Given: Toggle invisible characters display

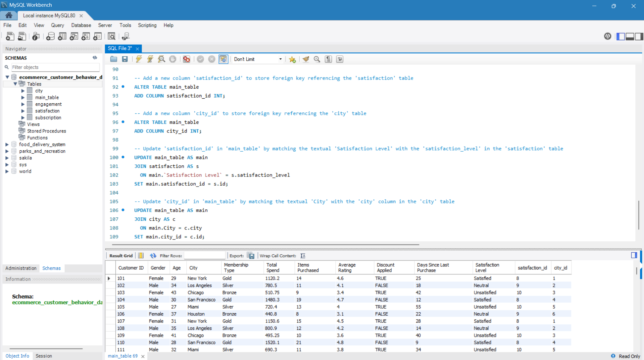Looking at the screenshot, I should click(328, 59).
